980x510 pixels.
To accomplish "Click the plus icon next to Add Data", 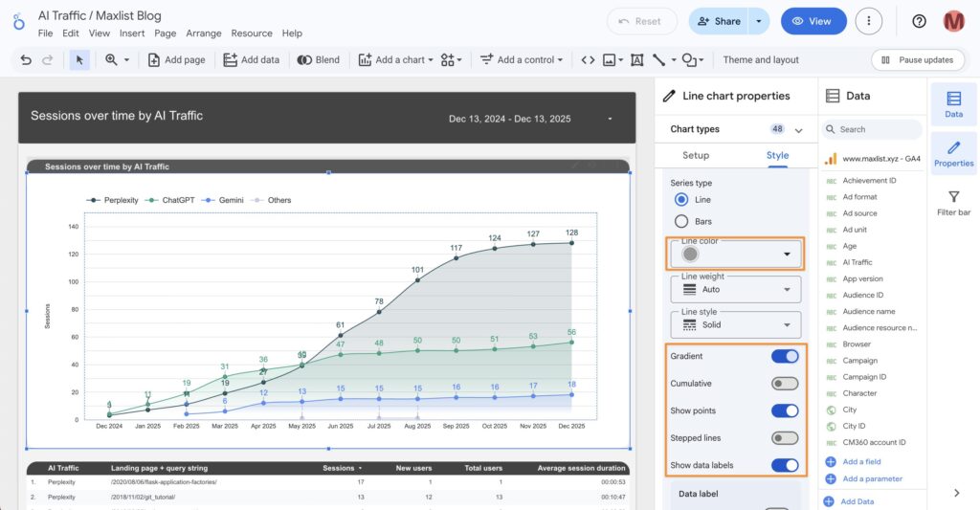I will point(829,501).
